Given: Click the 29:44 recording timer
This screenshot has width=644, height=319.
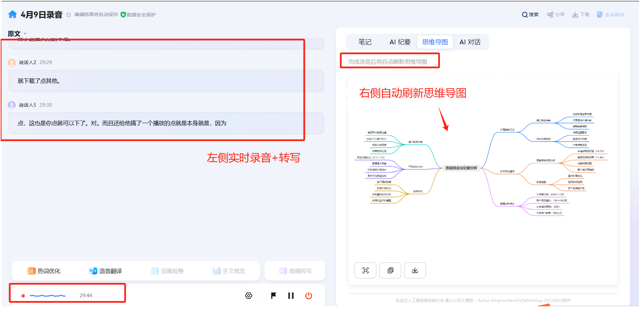Looking at the screenshot, I should click(86, 296).
